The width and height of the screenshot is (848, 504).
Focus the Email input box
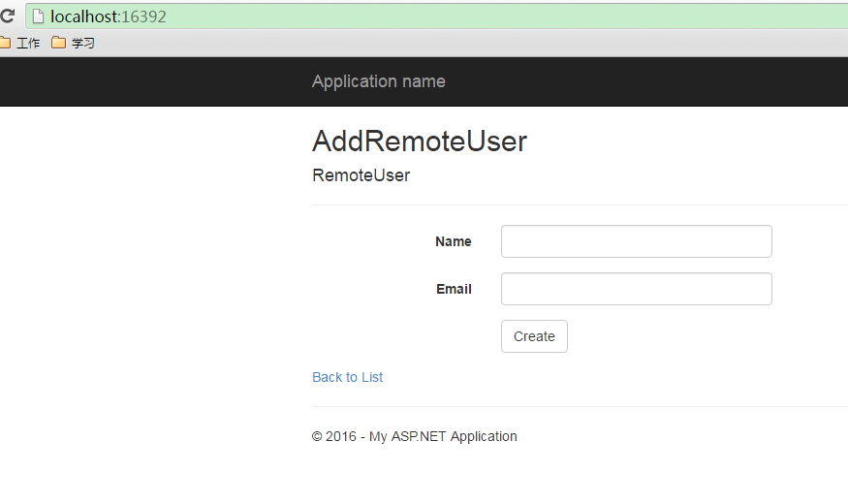click(636, 289)
